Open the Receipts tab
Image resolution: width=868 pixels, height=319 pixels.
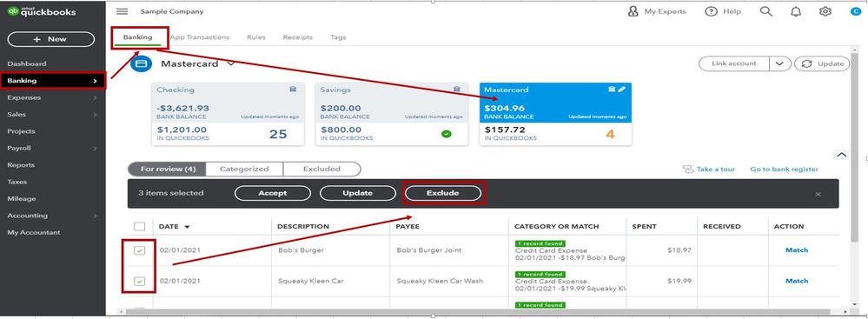click(298, 37)
